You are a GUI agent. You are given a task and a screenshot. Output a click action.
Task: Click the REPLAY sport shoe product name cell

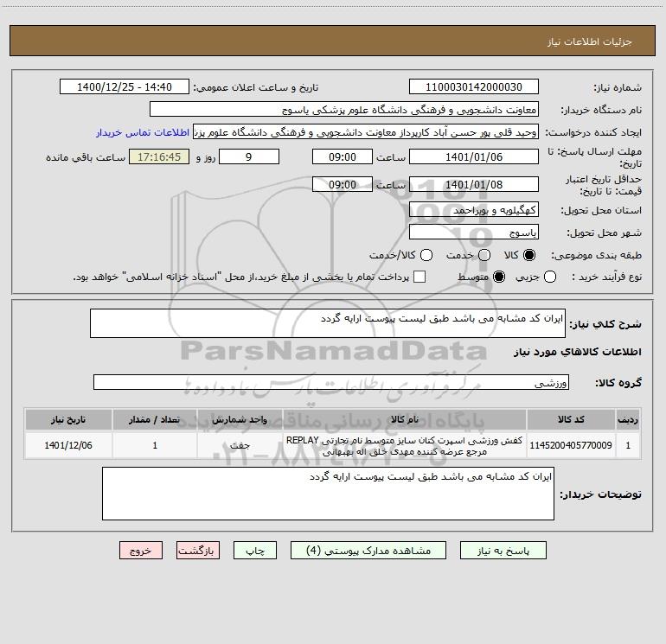coord(405,445)
